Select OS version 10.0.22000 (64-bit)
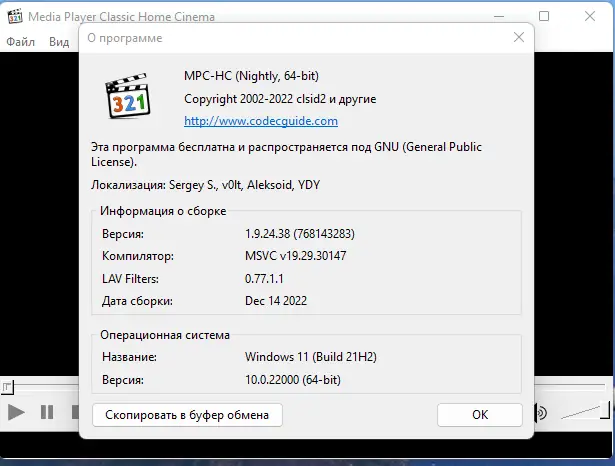Viewport: 615px width, 466px height. 293,380
